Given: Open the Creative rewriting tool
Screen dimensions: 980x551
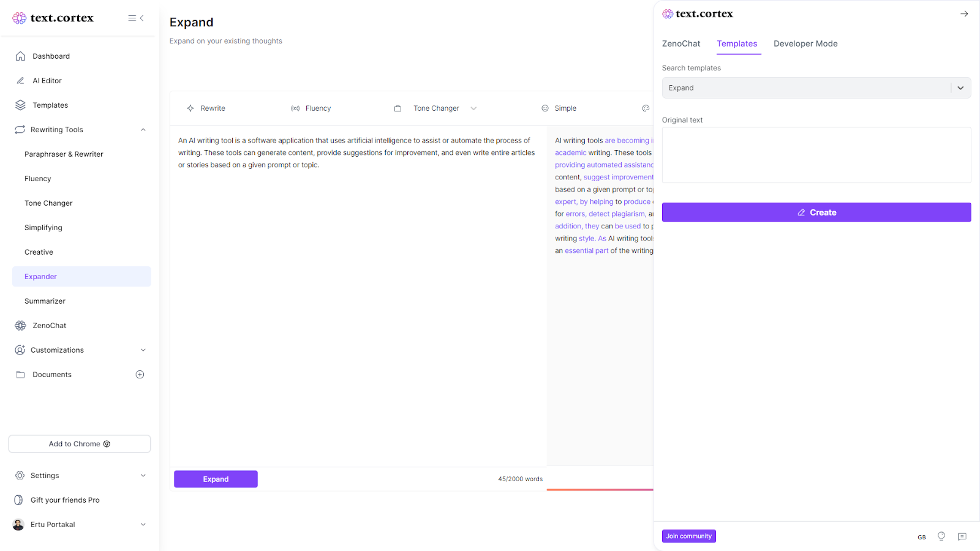Looking at the screenshot, I should [x=39, y=252].
